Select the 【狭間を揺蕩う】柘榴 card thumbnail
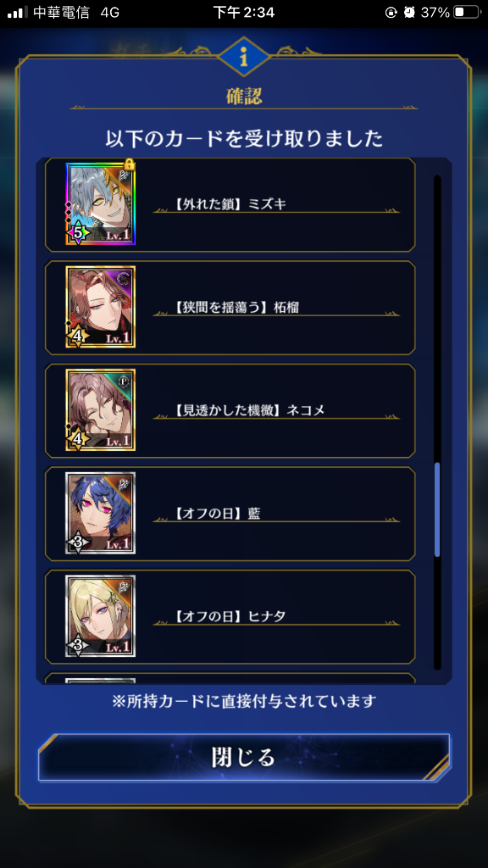The image size is (488, 868). [x=100, y=307]
